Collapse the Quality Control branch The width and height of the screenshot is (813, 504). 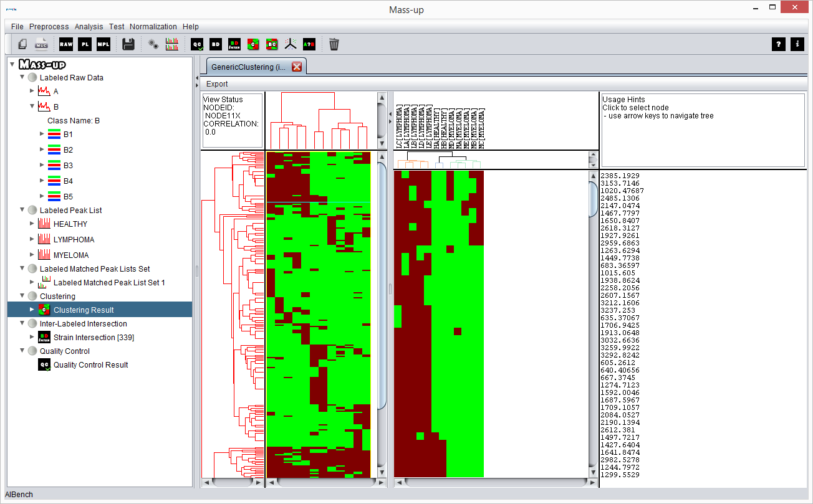pyautogui.click(x=22, y=351)
